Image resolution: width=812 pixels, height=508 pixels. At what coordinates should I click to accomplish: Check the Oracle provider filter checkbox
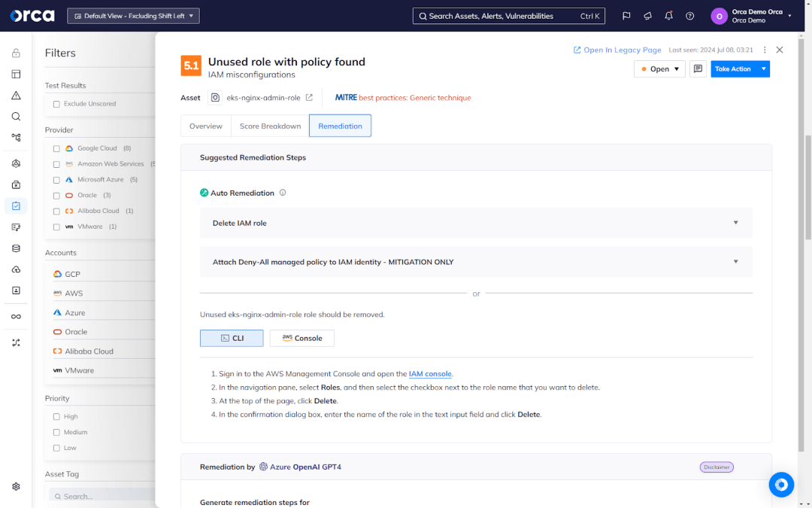[x=56, y=196]
